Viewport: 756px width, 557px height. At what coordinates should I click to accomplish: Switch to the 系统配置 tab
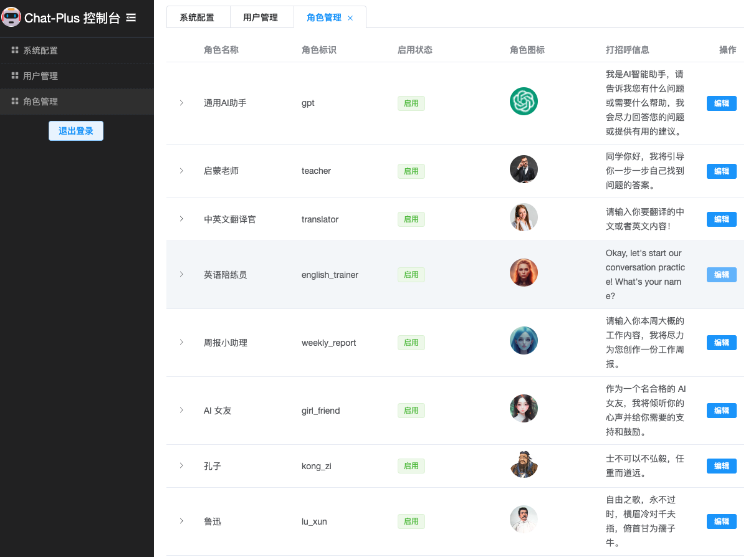197,17
